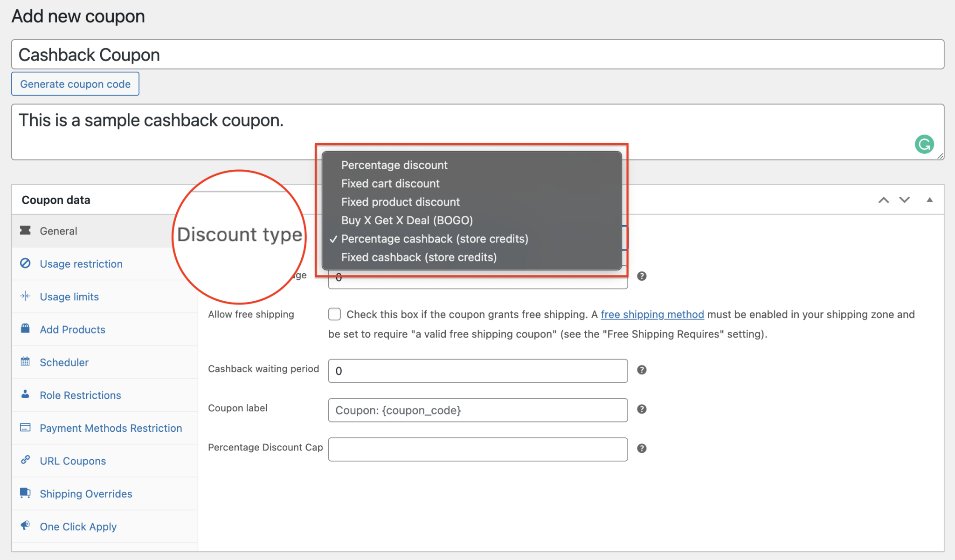Focus the Coupon label input field
This screenshot has height=560, width=955.
(x=477, y=410)
